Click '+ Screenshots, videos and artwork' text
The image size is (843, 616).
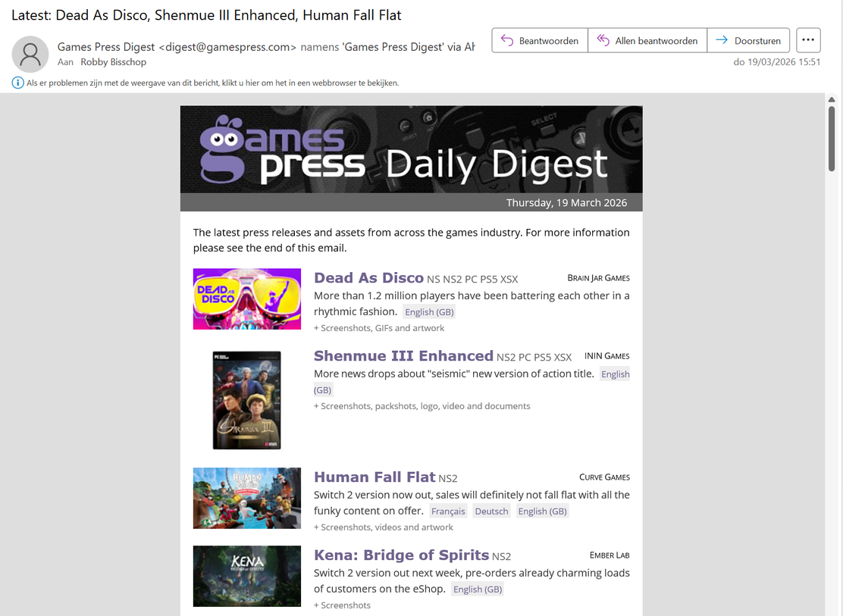click(384, 527)
